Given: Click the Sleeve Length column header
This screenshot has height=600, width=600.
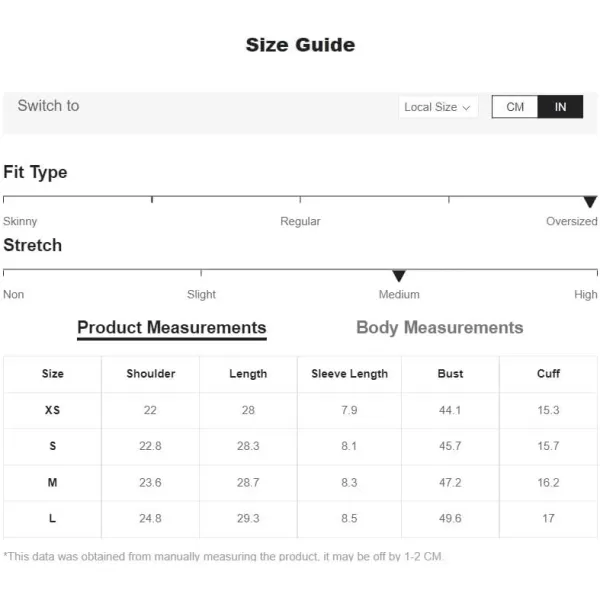Looking at the screenshot, I should [x=349, y=373].
